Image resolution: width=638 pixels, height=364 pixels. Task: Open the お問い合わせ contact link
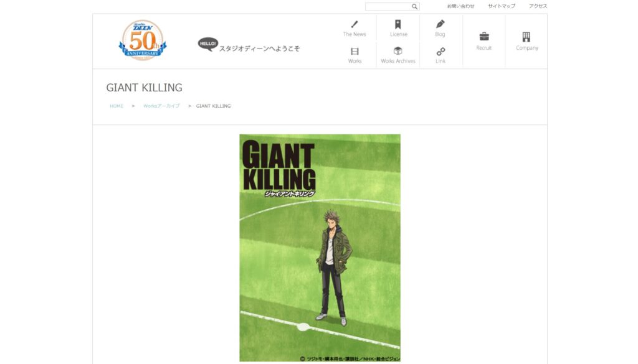[460, 6]
